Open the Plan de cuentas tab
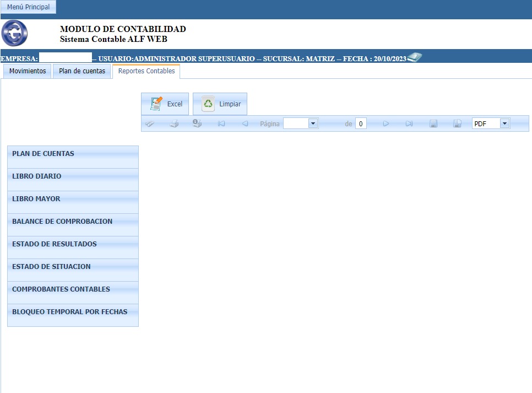The image size is (532, 393). click(82, 71)
